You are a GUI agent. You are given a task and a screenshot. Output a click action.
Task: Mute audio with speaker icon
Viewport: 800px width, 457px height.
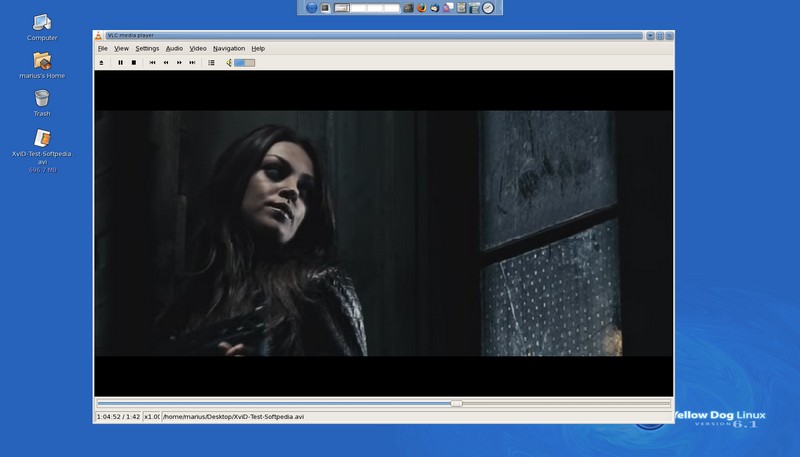229,63
